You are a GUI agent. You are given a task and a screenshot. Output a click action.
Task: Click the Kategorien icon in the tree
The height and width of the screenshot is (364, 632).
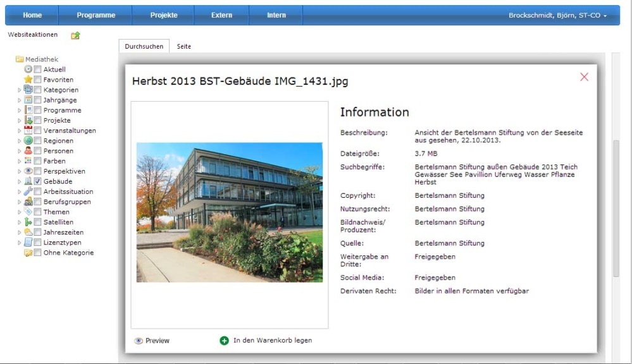click(x=28, y=89)
